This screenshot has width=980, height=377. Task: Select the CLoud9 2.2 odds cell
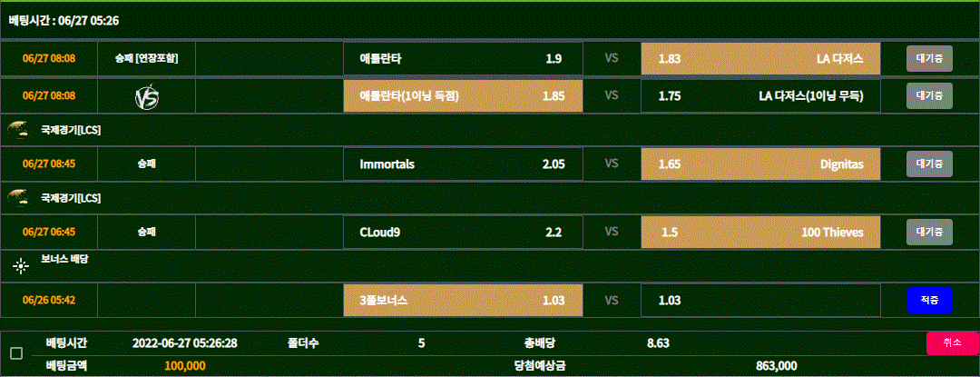(463, 233)
